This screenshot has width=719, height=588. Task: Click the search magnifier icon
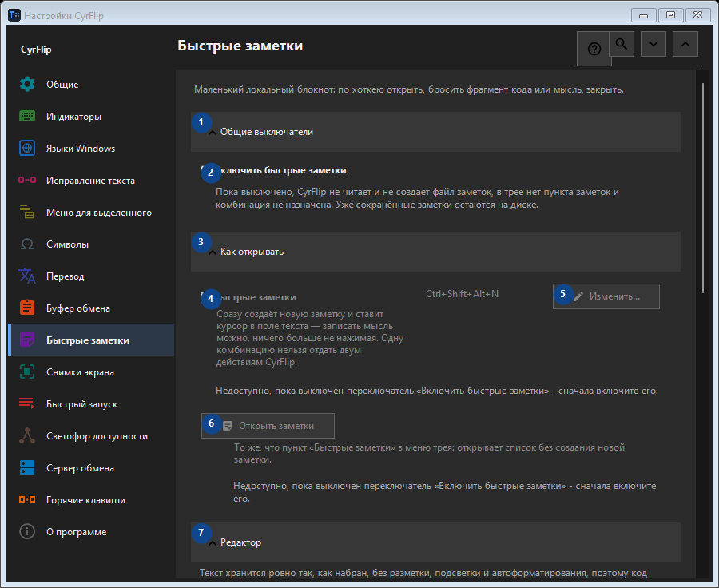point(622,44)
